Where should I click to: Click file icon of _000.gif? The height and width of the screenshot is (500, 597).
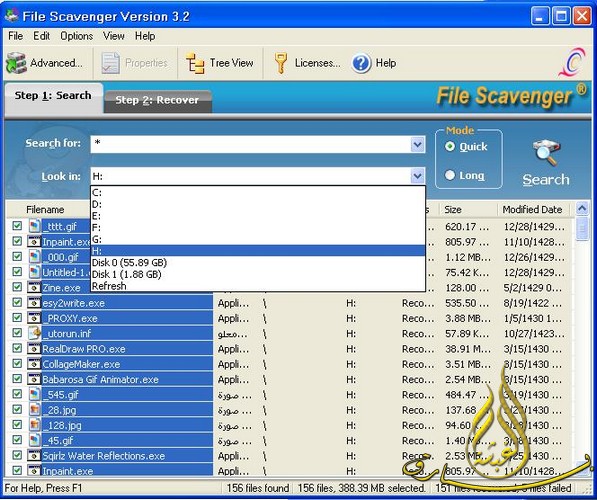click(34, 257)
